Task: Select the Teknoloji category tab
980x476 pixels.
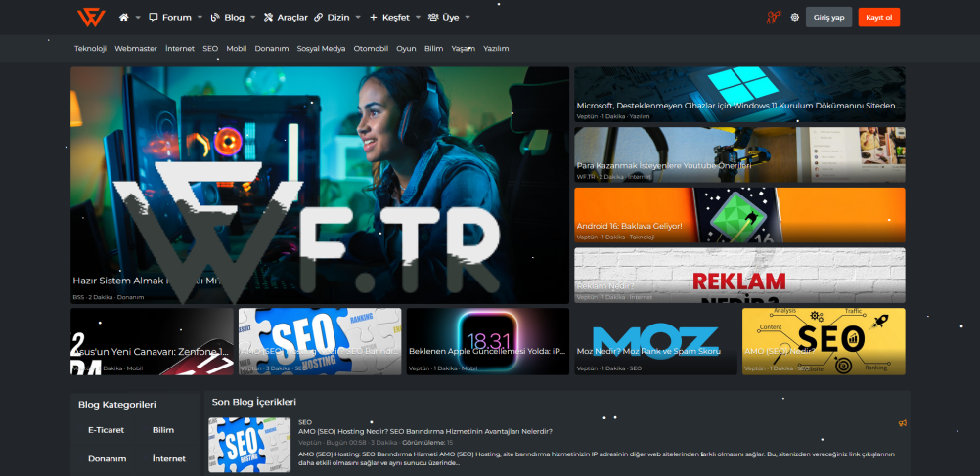Action: coord(90,48)
